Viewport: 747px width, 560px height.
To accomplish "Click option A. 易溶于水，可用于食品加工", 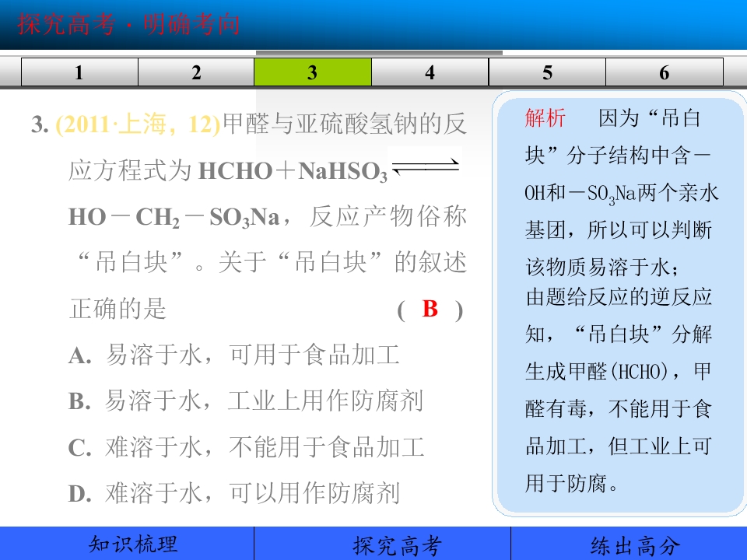I will pos(234,355).
